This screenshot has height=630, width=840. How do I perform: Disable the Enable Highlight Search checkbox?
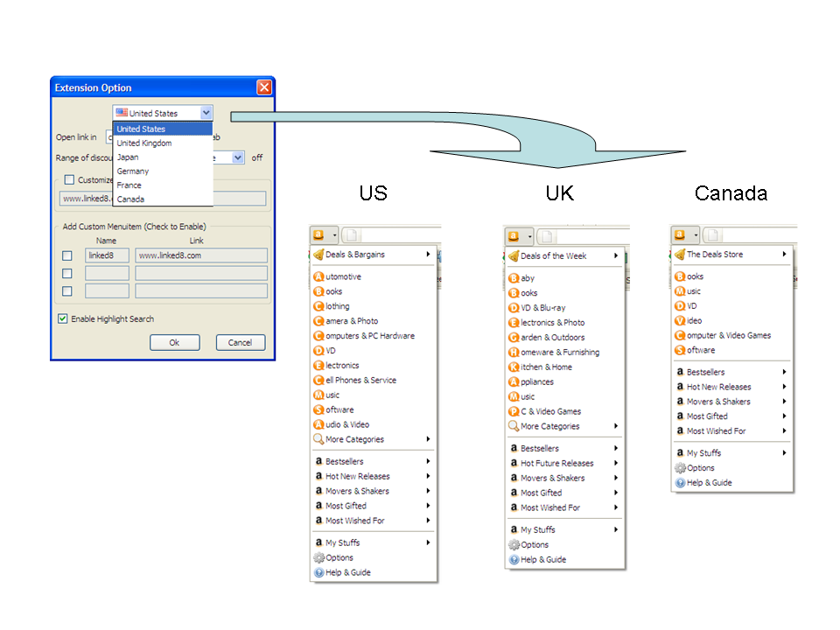click(63, 319)
